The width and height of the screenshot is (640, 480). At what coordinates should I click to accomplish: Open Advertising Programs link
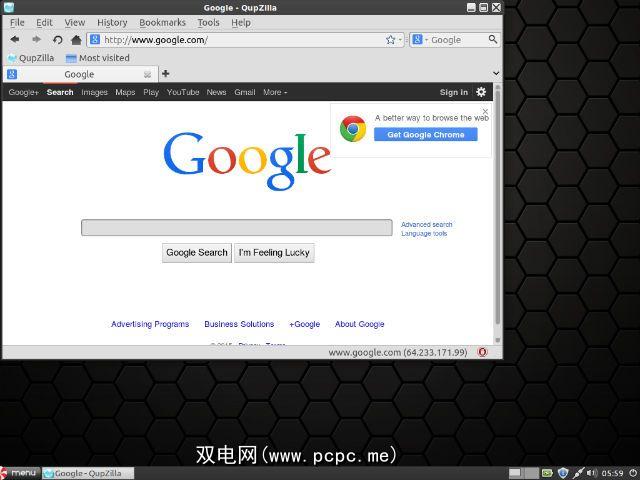[150, 324]
